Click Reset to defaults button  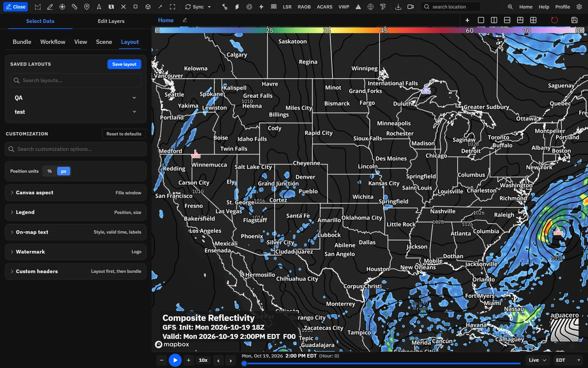[124, 134]
